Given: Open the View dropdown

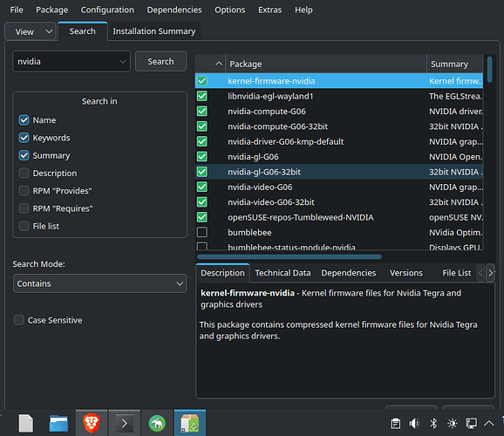Looking at the screenshot, I should 31,31.
